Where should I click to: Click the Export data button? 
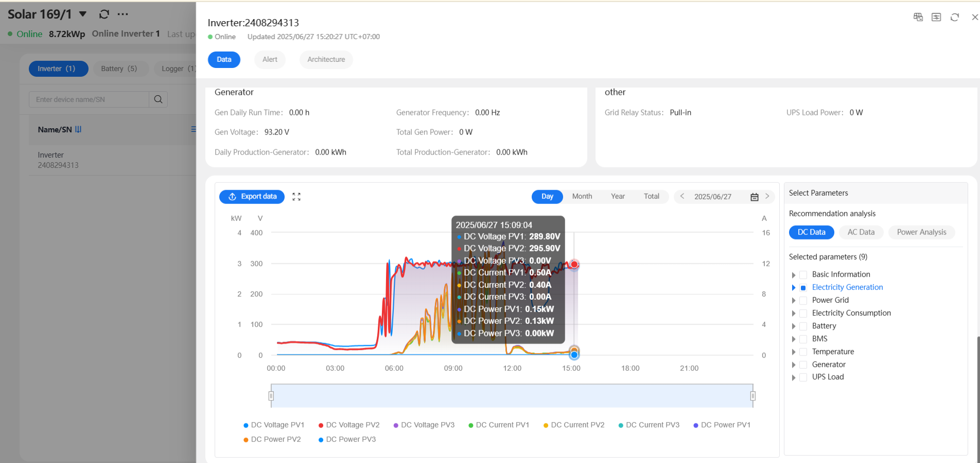tap(252, 197)
